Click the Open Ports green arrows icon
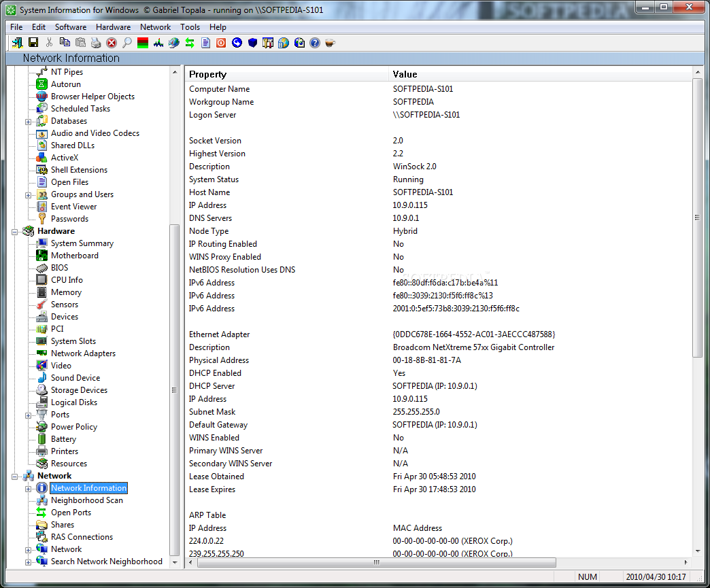The image size is (710, 588). (41, 513)
